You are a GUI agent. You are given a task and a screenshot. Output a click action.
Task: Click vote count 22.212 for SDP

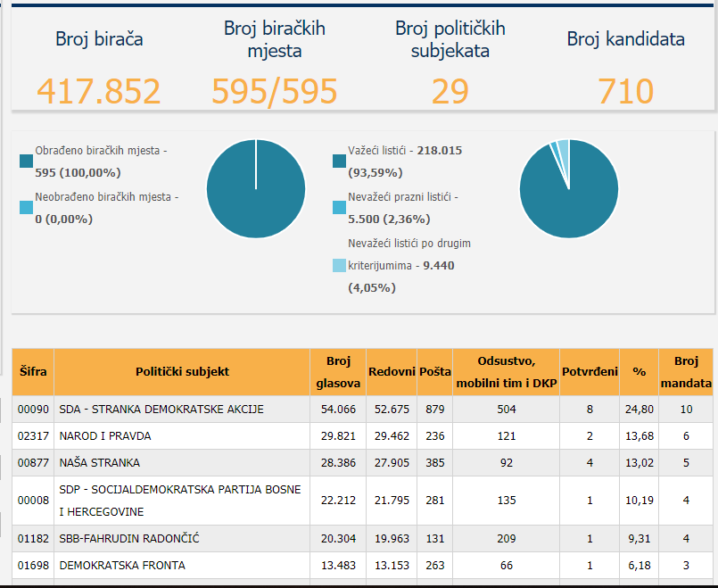coord(338,501)
